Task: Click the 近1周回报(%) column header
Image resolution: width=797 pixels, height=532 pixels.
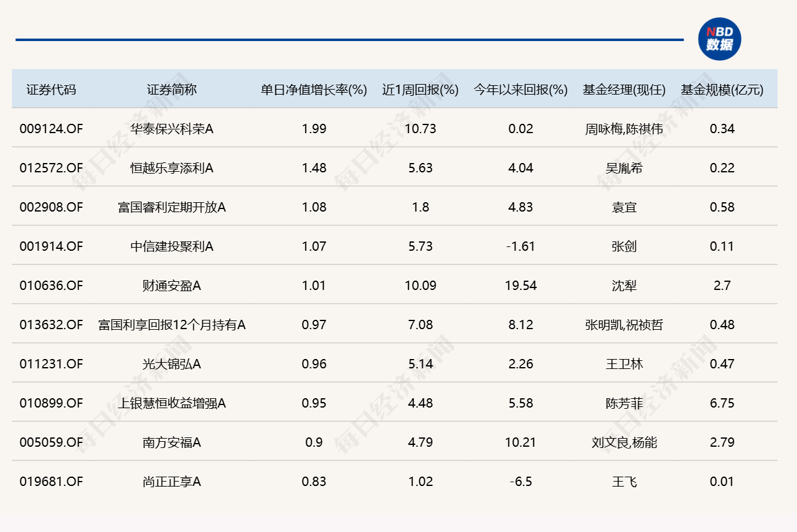Action: click(x=420, y=90)
